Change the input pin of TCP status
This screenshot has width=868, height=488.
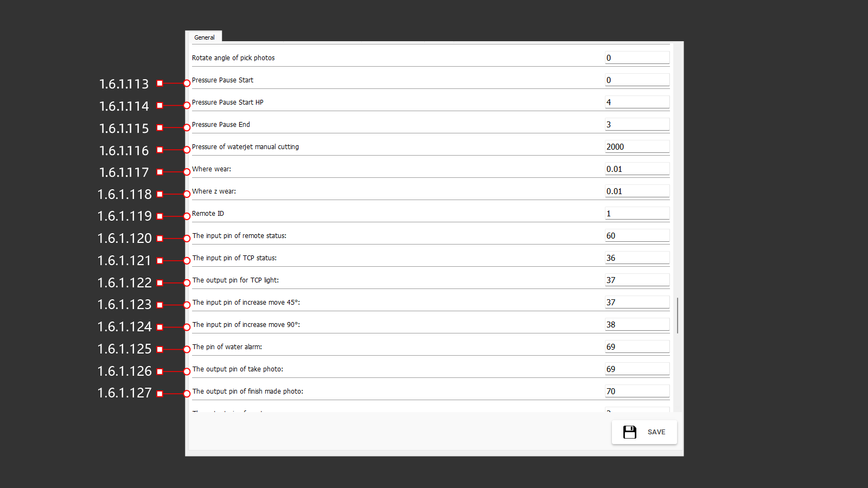point(637,258)
